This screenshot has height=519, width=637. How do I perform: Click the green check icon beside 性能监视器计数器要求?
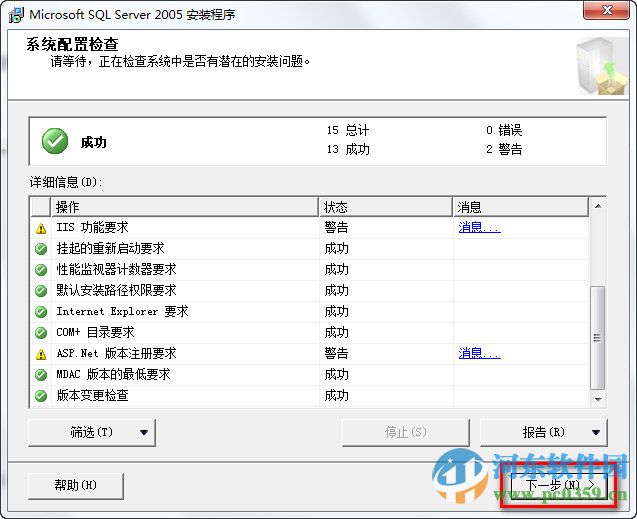(x=41, y=270)
